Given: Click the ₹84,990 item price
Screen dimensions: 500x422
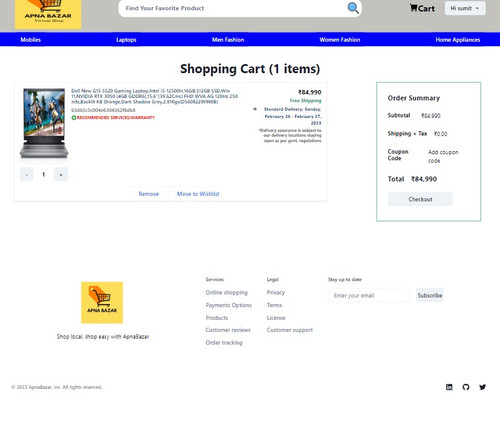Looking at the screenshot, I should pyautogui.click(x=310, y=92).
